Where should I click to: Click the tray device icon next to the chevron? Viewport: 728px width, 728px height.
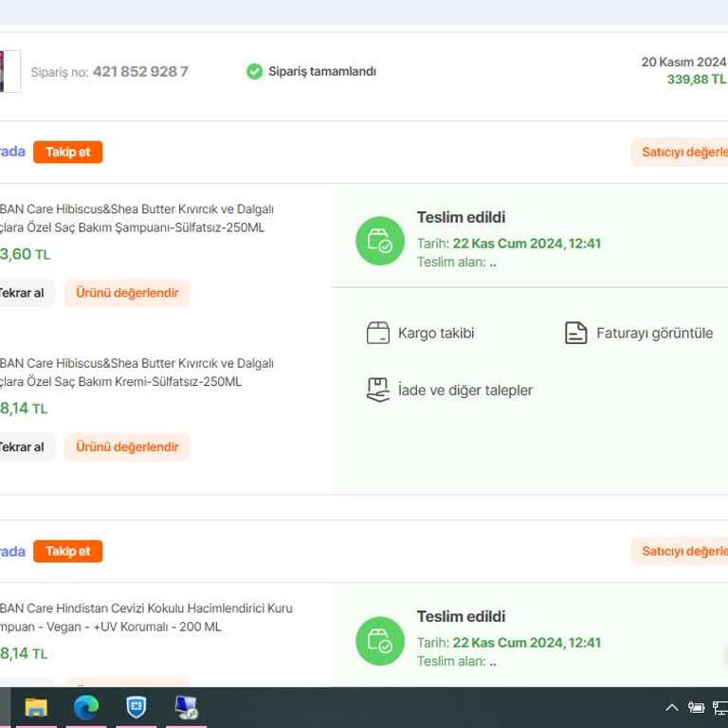[696, 707]
